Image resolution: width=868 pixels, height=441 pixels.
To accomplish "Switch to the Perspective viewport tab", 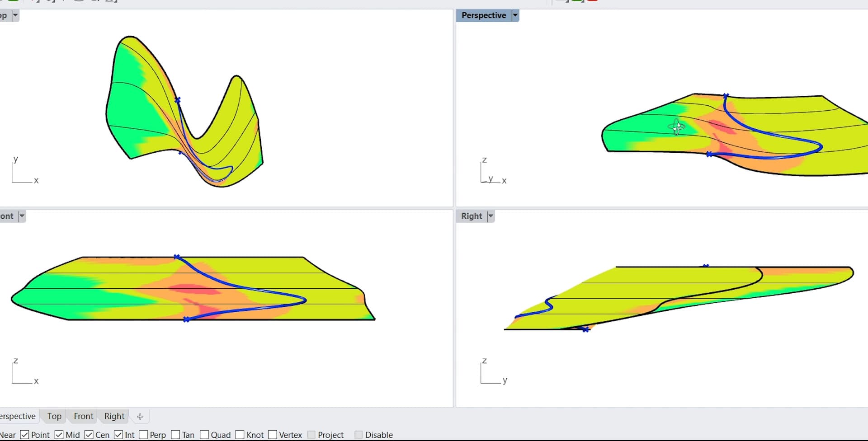I will pyautogui.click(x=18, y=416).
